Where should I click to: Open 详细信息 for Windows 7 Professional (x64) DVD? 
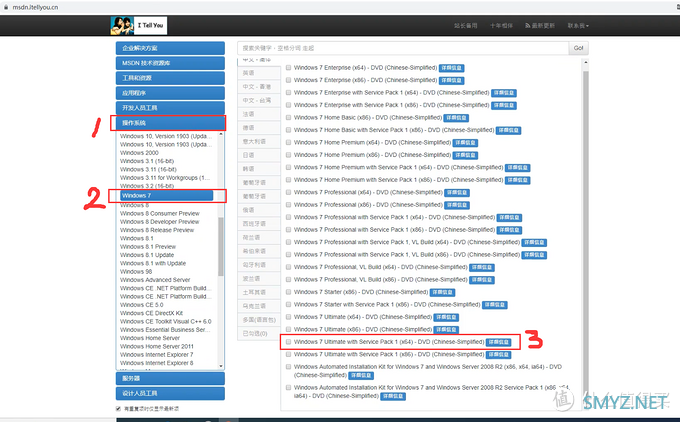click(x=457, y=193)
